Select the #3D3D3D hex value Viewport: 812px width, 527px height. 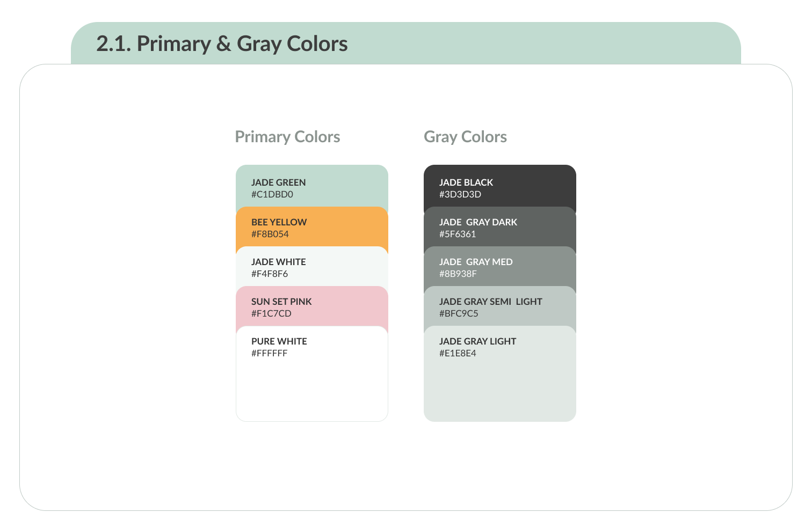coord(460,194)
